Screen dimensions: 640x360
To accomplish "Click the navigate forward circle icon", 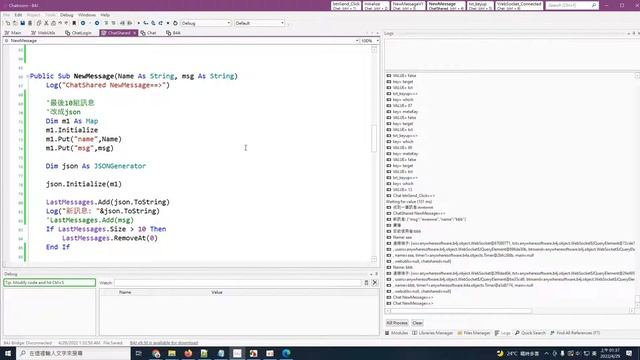I will pos(97,23).
